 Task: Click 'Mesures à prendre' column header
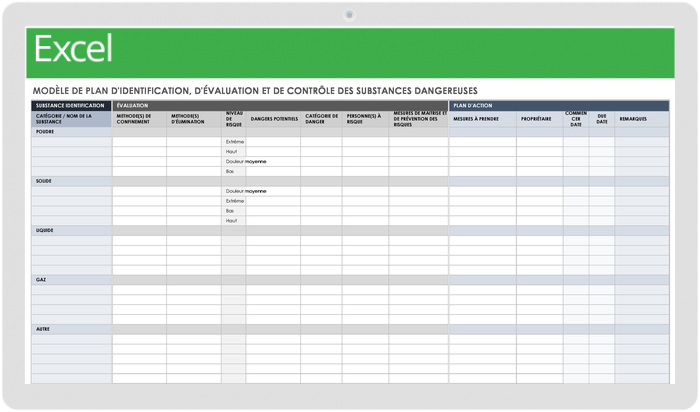point(483,119)
